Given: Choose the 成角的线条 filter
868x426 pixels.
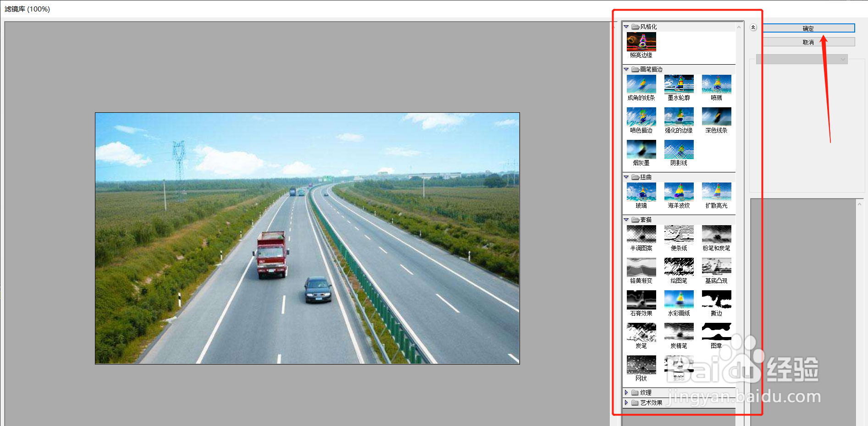Looking at the screenshot, I should 641,84.
